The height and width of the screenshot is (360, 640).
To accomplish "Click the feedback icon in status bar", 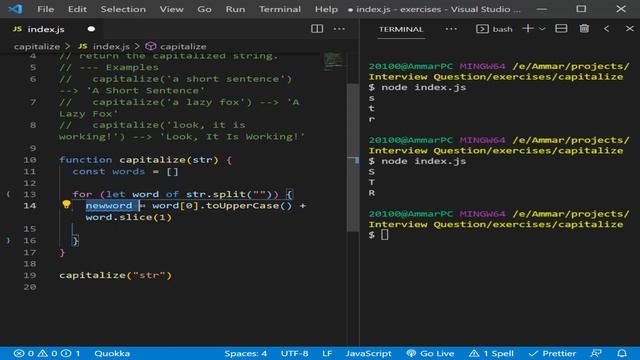I will (596, 353).
